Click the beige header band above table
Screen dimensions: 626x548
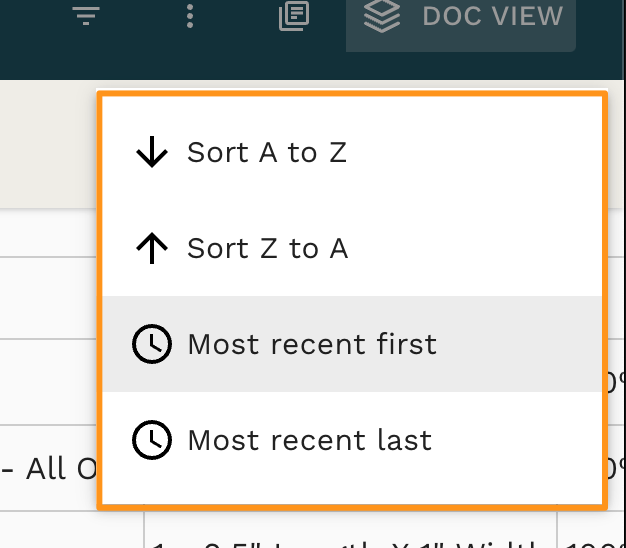(48, 144)
